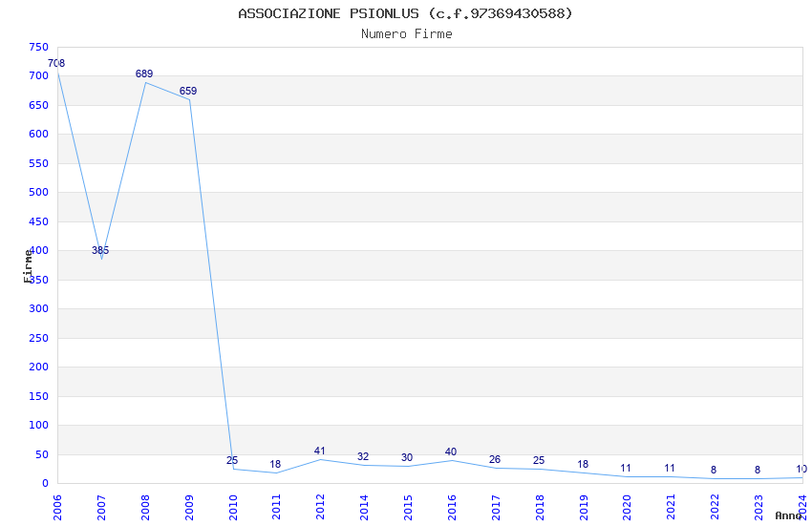Screen dimensions: 812x525
Task: Click the year label 2019
Action: 584,508
